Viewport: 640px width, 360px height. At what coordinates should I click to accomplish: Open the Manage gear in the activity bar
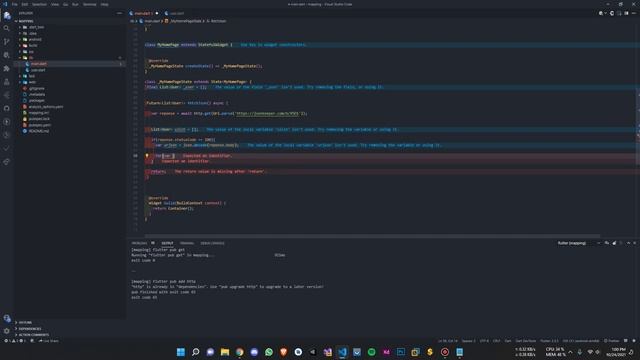tap(7, 331)
